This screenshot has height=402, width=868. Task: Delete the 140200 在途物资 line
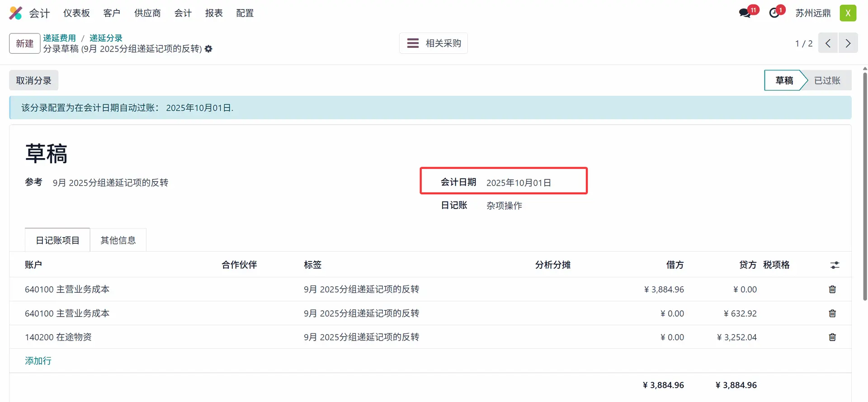click(x=832, y=337)
